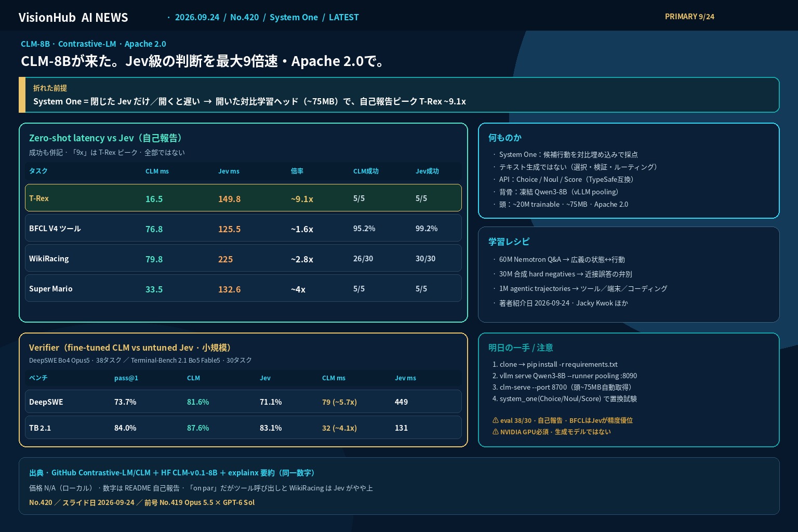Click the ~1.6x ratio cell

coord(302,229)
